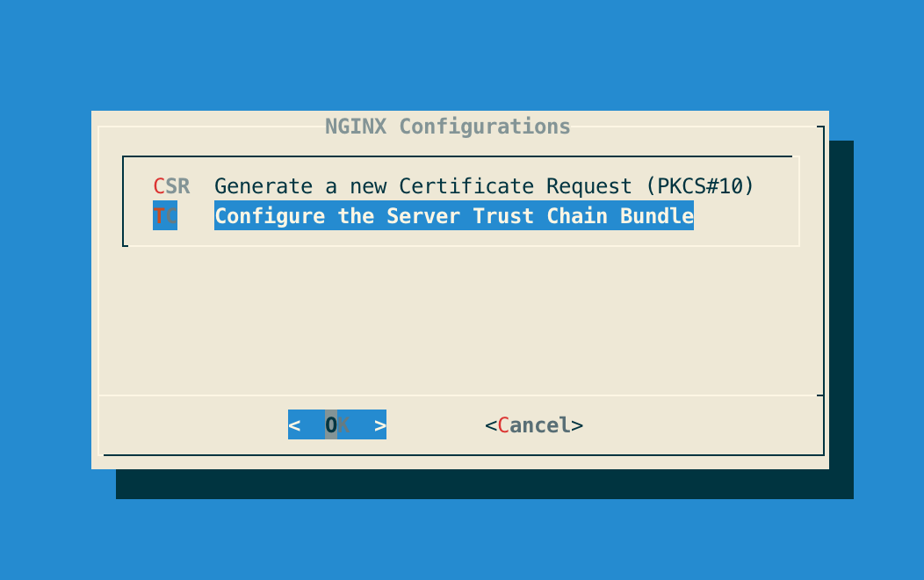
Task: Click the right angle bracket of OK
Action: tap(380, 425)
